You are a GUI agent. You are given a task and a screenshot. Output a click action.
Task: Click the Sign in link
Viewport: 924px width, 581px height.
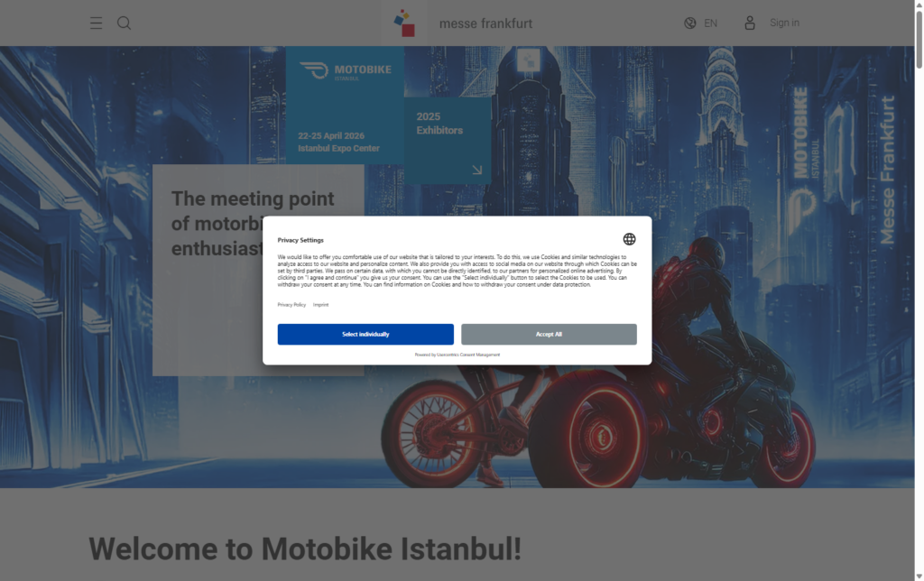tap(784, 23)
